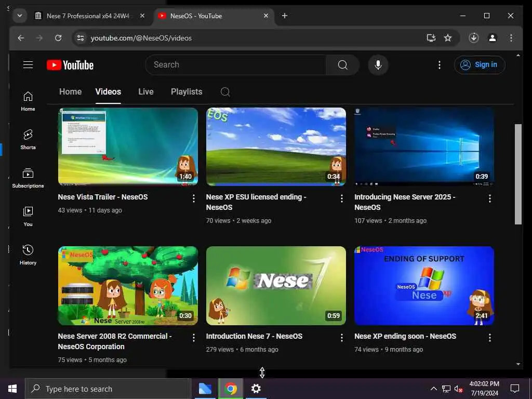Open Nese XP ending soon - NeseOS title

pyautogui.click(x=405, y=336)
